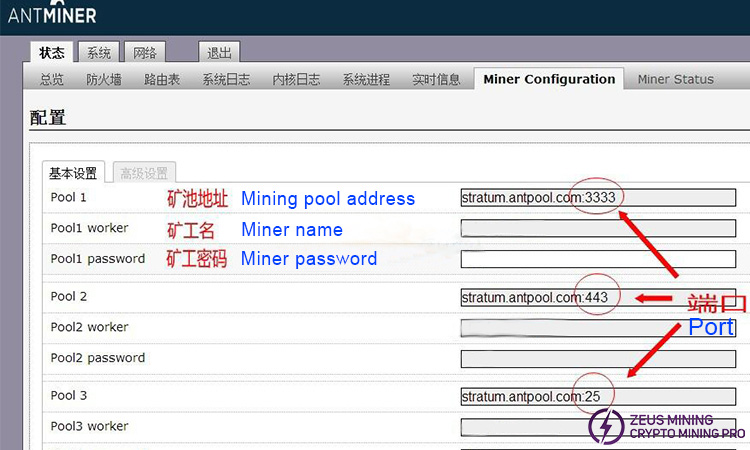Screen dimensions: 750x450
Task: Click the Pool2 password input field
Action: 598,359
